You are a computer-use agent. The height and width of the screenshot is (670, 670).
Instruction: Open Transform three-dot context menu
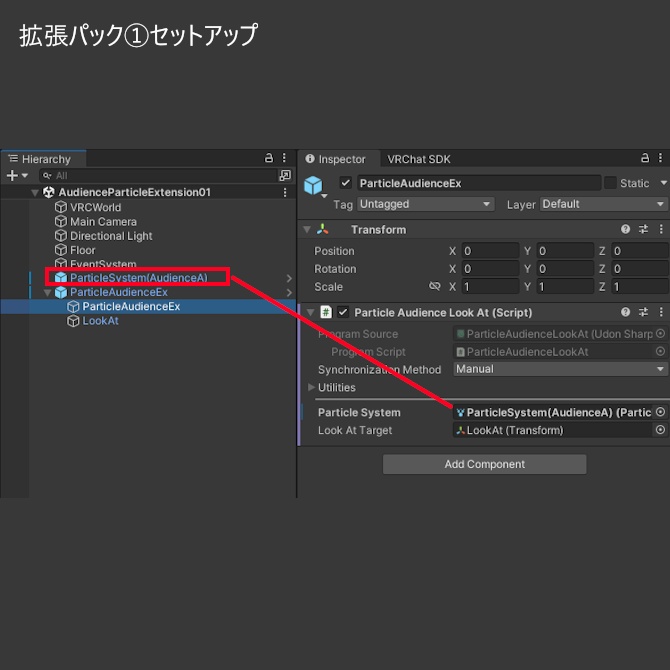[661, 229]
